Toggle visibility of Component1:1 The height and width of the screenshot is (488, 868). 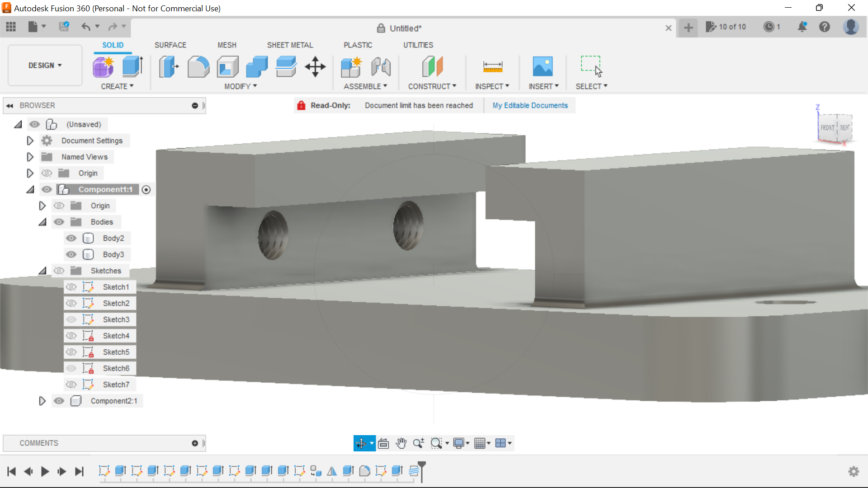(x=47, y=189)
